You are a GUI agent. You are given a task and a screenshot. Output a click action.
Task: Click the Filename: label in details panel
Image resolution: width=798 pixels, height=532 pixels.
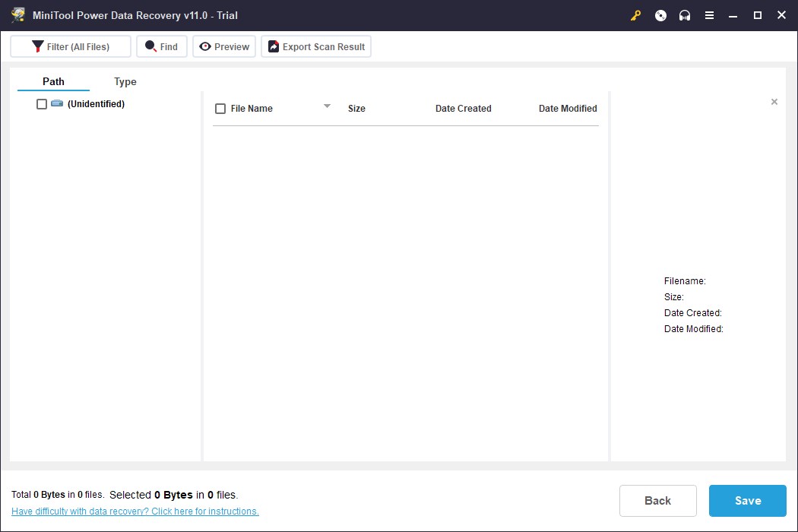685,281
